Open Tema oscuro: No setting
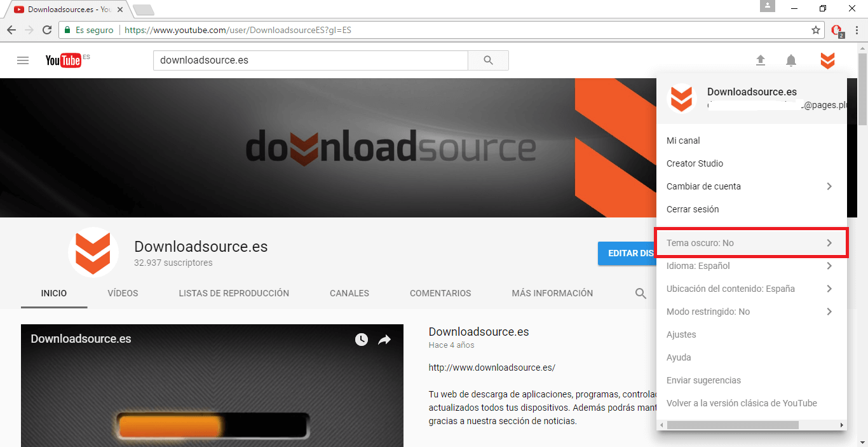Image resolution: width=868 pixels, height=447 pixels. point(751,243)
